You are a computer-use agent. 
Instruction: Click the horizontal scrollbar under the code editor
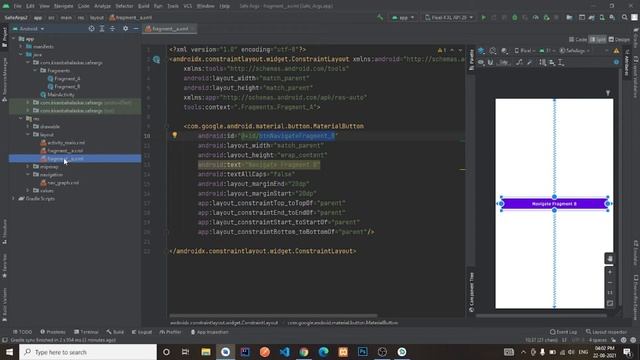273,316
